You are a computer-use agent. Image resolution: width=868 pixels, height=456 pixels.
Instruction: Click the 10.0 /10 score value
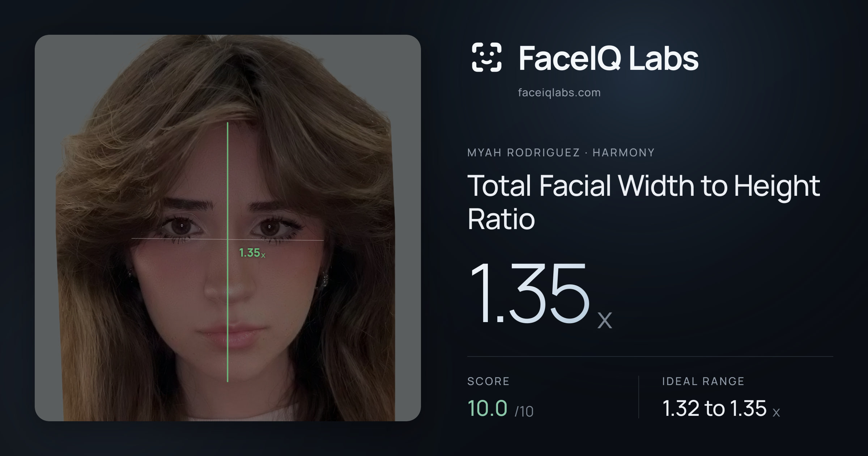[501, 409]
